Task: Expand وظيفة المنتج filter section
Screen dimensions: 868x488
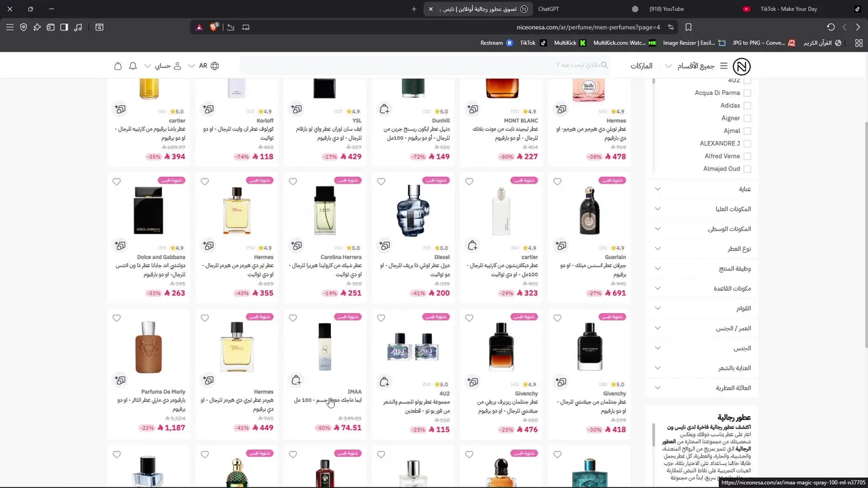Action: pos(703,268)
